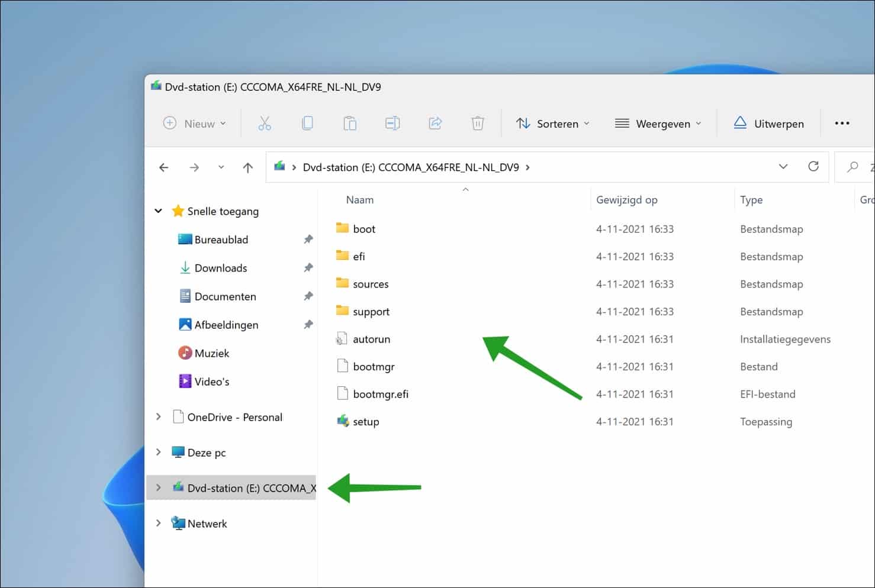This screenshot has height=588, width=875.
Task: Click the Share icon in the toolbar
Action: coord(435,123)
